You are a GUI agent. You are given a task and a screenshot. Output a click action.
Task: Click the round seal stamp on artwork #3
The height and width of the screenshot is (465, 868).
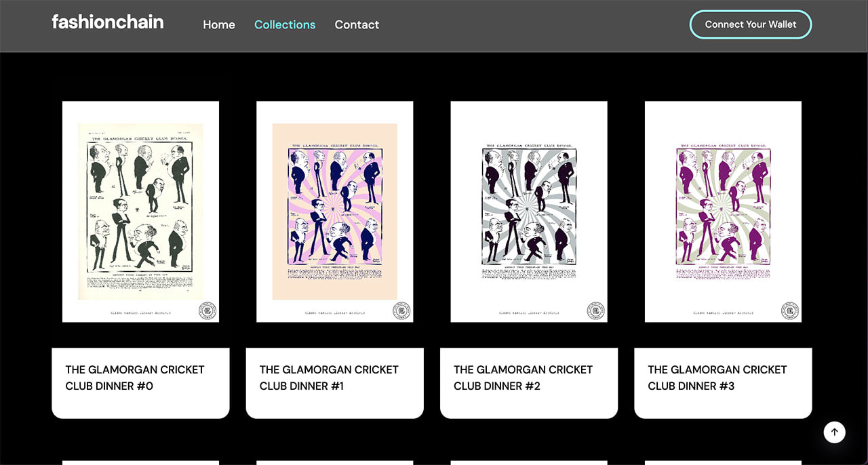[789, 310]
